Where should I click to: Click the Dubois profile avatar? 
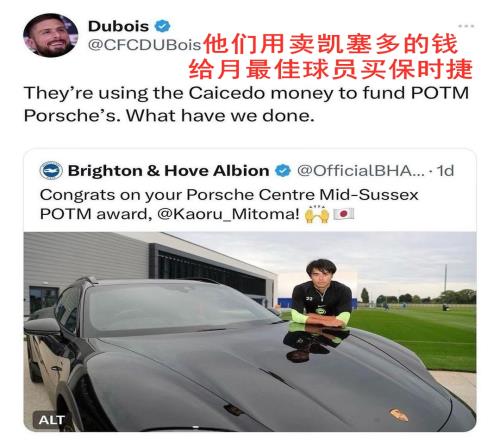(x=50, y=35)
